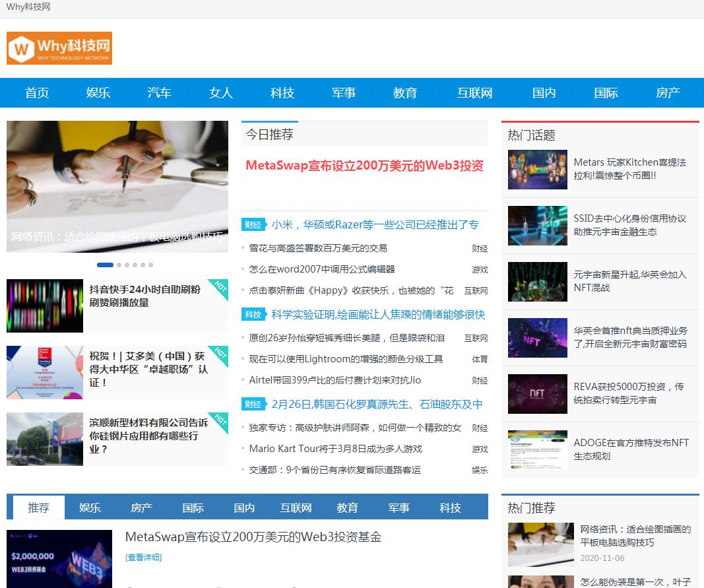Open 点击泰妍新曲《Happy》article

[352, 290]
